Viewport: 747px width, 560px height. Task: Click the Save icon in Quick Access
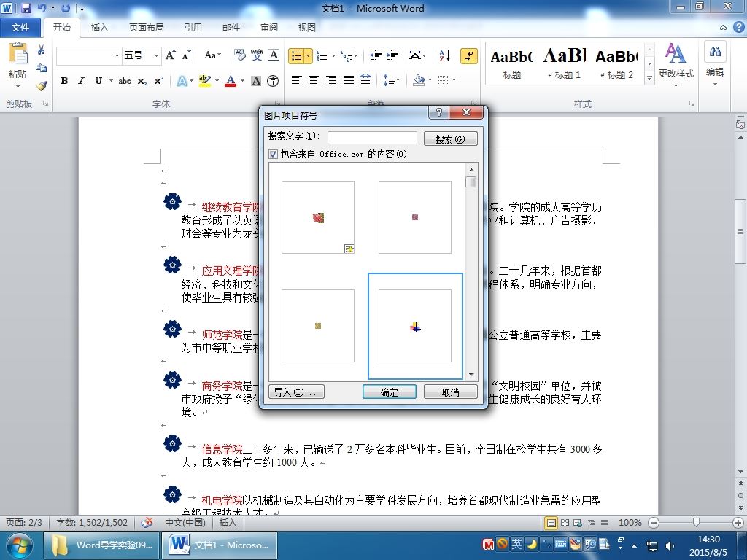click(26, 8)
